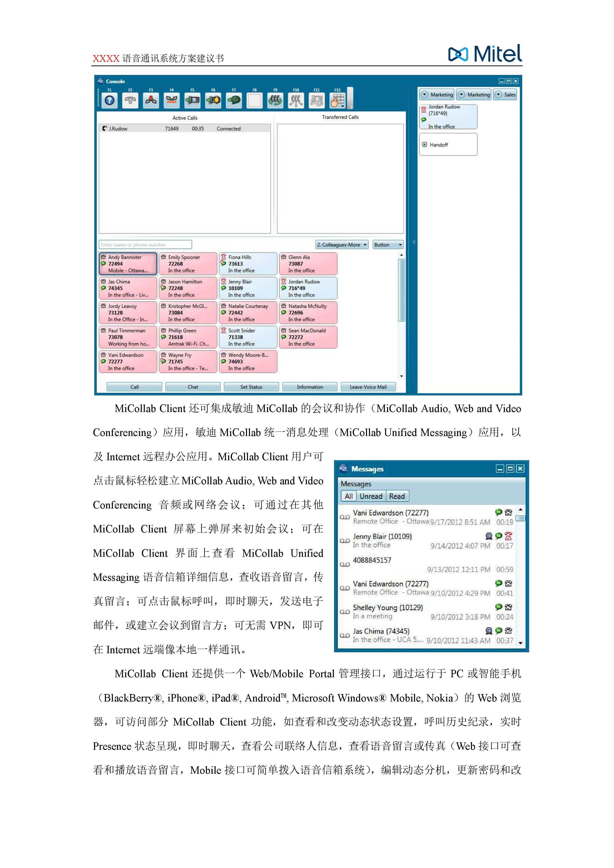
Task: Click the Information button
Action: [310, 387]
